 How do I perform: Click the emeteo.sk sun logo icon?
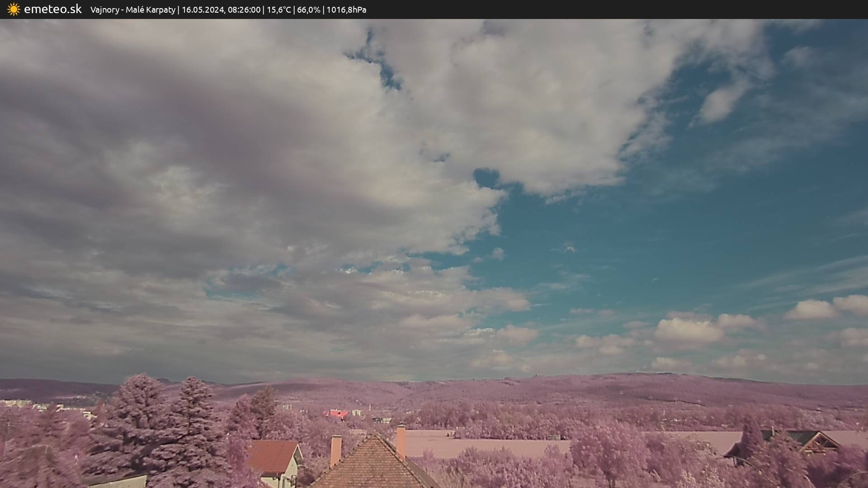pos(14,9)
